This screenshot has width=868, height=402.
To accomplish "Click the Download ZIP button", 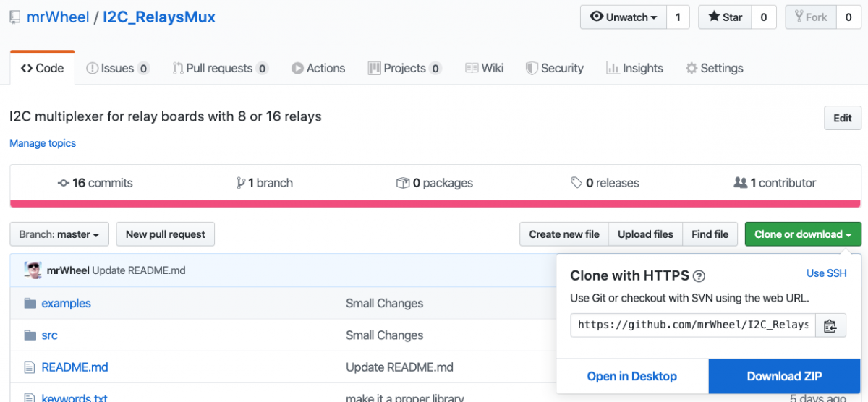I will point(784,376).
